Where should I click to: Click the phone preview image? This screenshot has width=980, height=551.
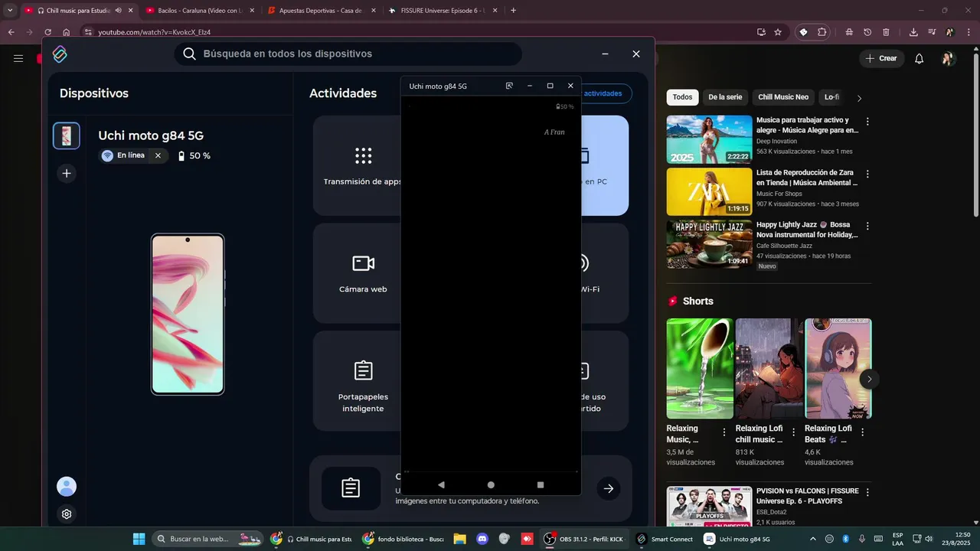188,315
